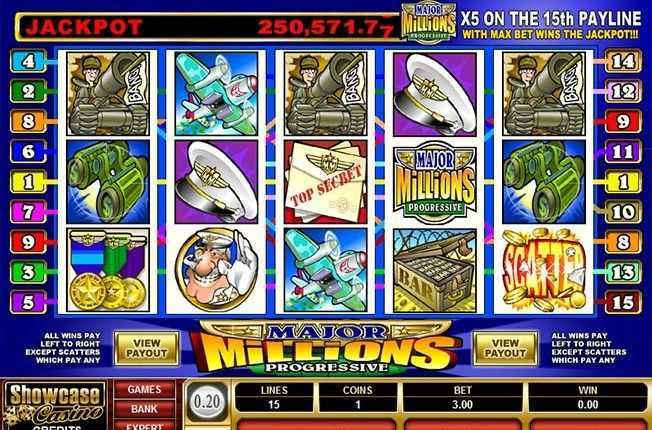This screenshot has width=652, height=430.
Task: Click the ammo box Bar symbol
Action: point(435,270)
